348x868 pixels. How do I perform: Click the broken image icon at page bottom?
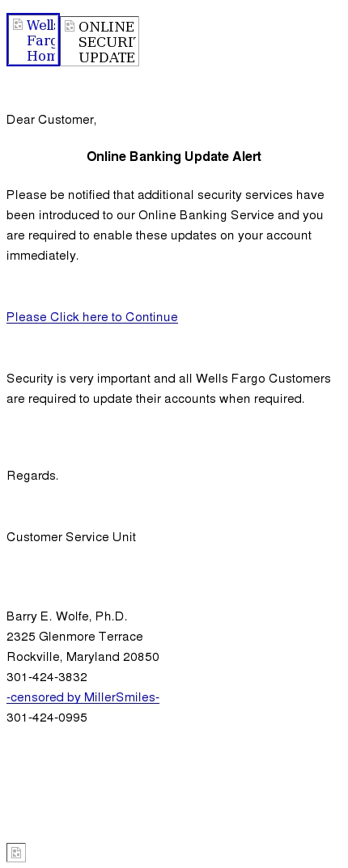click(x=16, y=853)
